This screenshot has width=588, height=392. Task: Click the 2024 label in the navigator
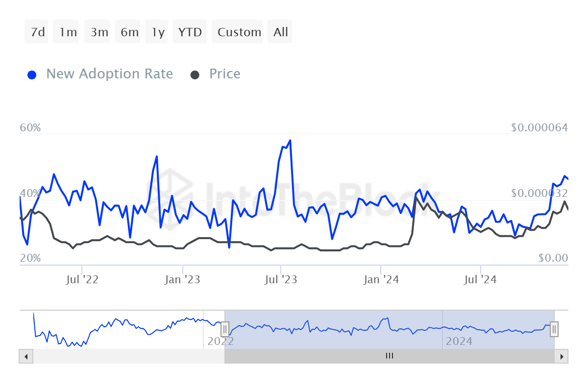(x=460, y=341)
